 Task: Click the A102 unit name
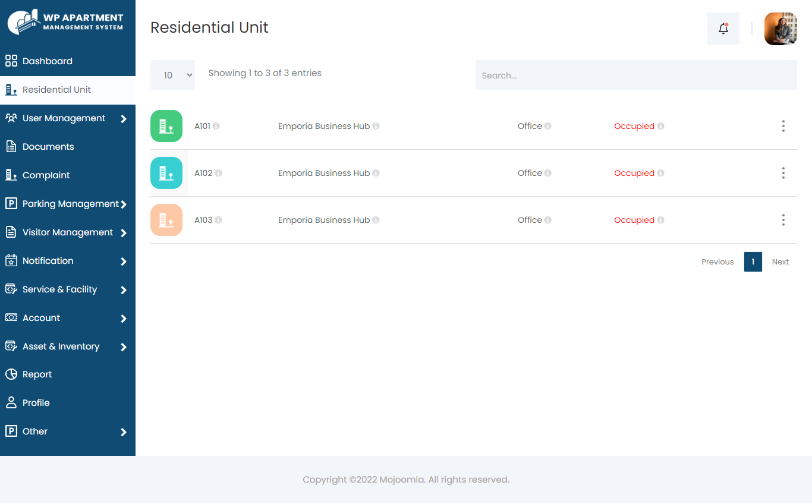(203, 173)
